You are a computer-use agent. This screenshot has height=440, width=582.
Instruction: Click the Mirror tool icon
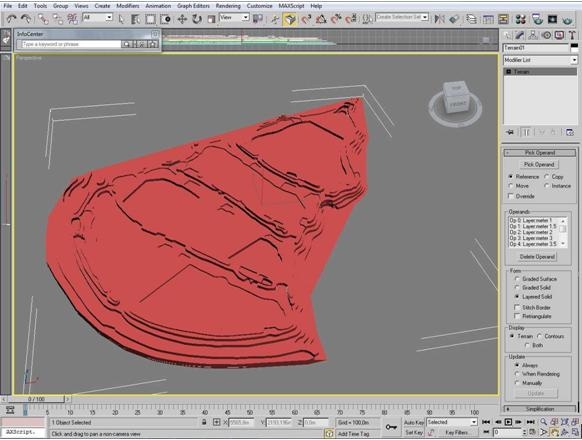[440, 19]
